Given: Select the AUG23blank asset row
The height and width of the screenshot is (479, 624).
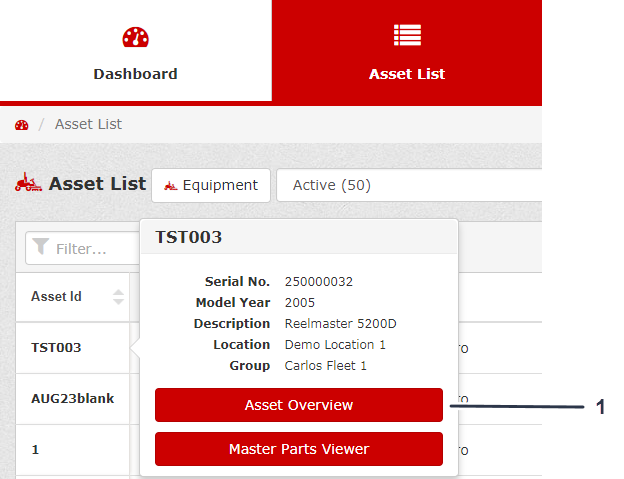Looking at the screenshot, I should [72, 398].
